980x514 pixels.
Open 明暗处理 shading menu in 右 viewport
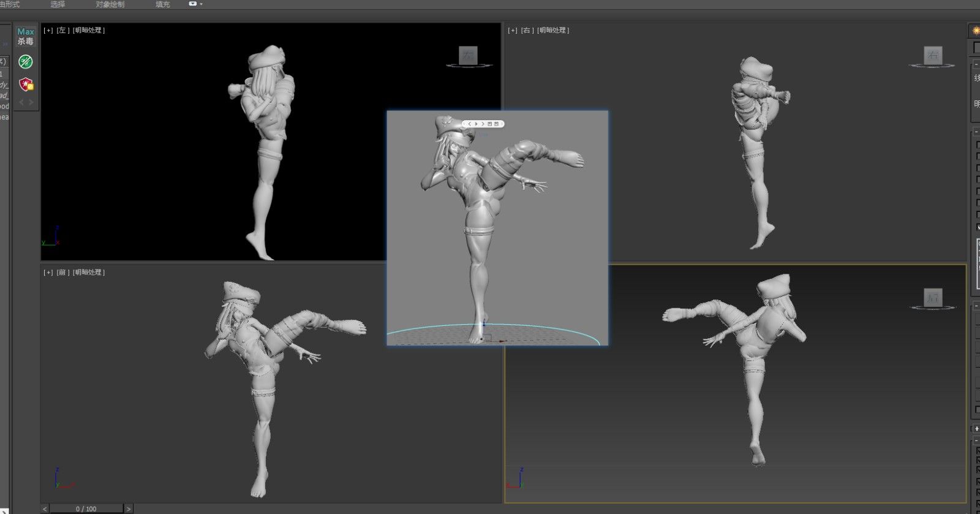coord(553,30)
